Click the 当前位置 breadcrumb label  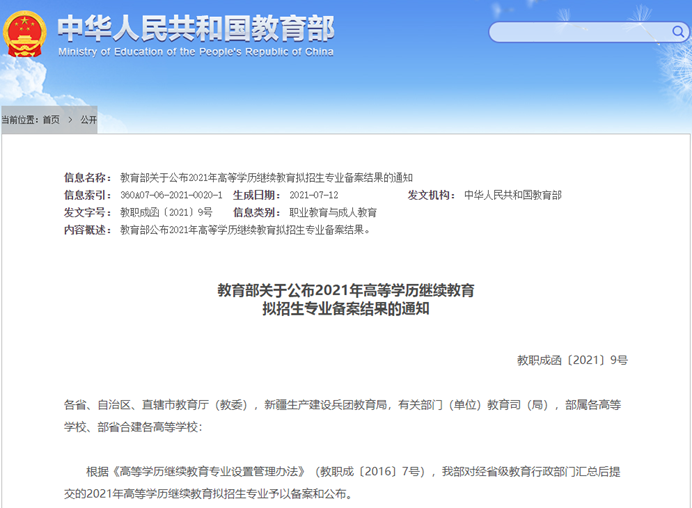(19, 120)
